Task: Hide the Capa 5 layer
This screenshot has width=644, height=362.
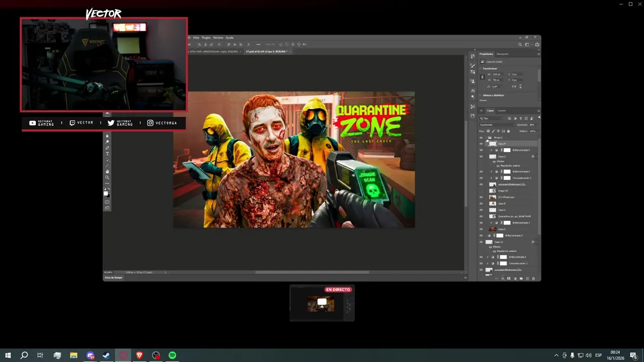Action: [x=481, y=229]
